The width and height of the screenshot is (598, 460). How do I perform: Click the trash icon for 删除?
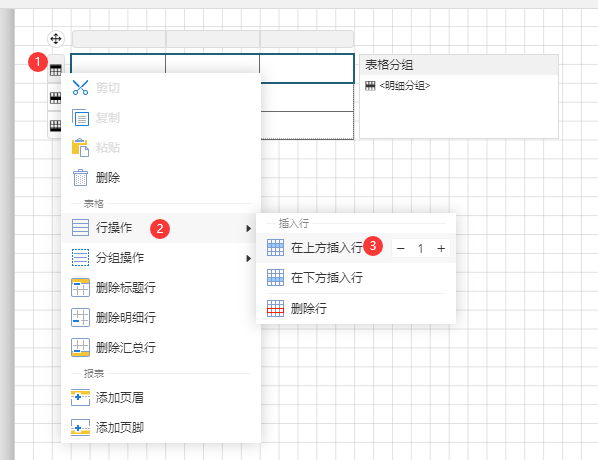click(x=80, y=177)
